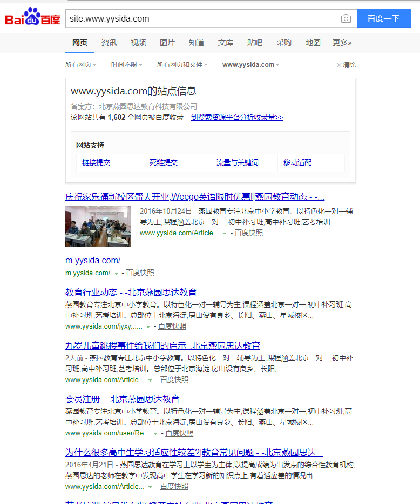Open 百度快照 for 高中生学习适应性 result
The image size is (420, 504).
pos(174,487)
